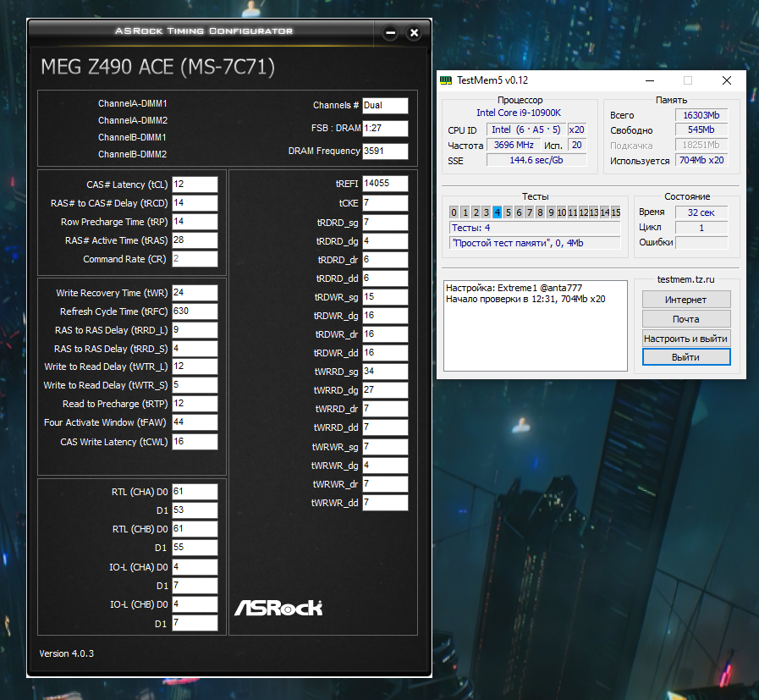
Task: Click the Ошибки error count field
Action: pos(701,243)
